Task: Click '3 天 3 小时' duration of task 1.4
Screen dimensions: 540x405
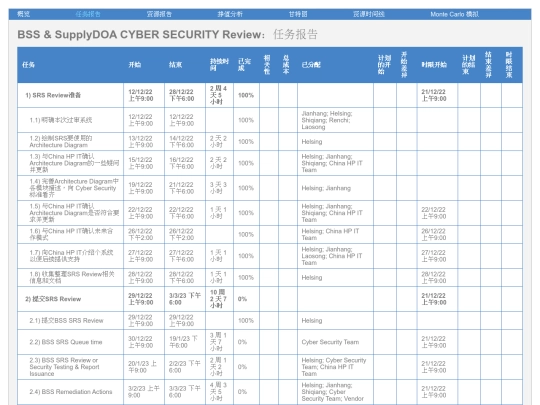Action: pos(218,188)
